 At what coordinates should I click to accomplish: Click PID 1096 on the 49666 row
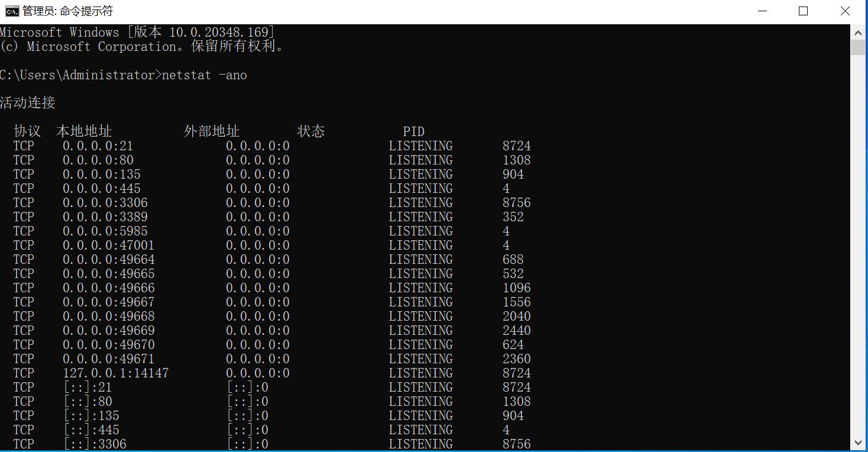click(x=517, y=288)
